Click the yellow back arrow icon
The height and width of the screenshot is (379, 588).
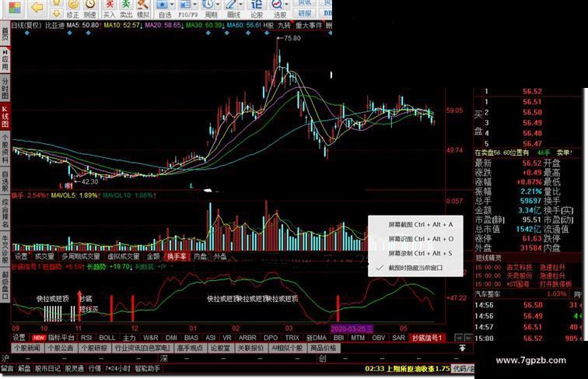[x=37, y=7]
